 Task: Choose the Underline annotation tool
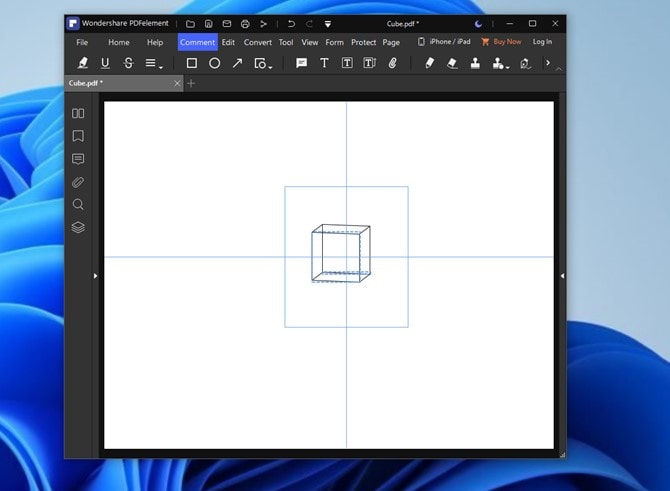click(105, 63)
